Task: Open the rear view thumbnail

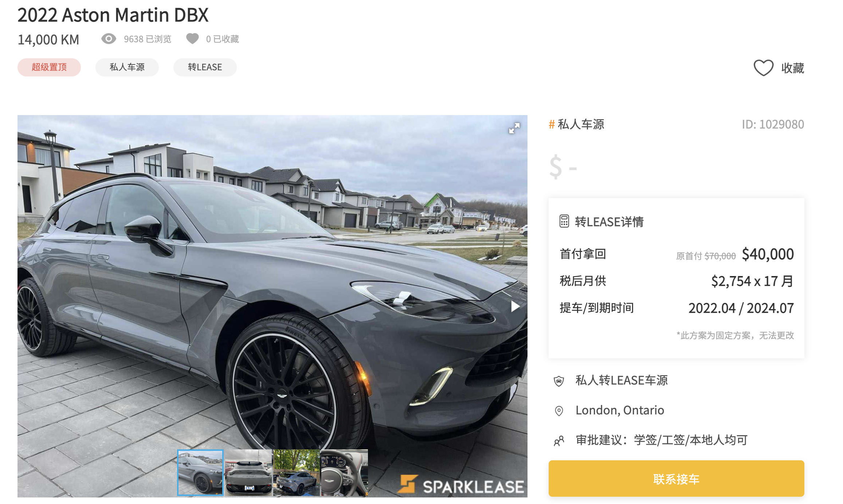Action: pos(248,473)
